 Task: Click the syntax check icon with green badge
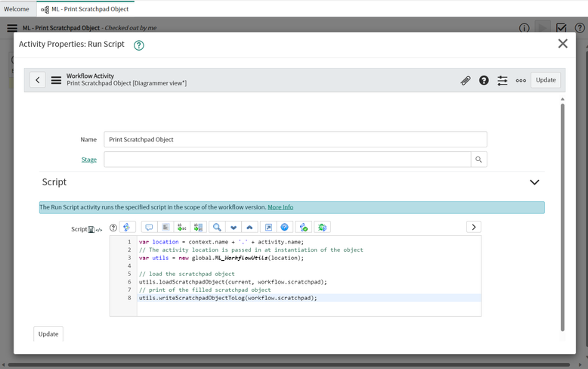coord(303,228)
